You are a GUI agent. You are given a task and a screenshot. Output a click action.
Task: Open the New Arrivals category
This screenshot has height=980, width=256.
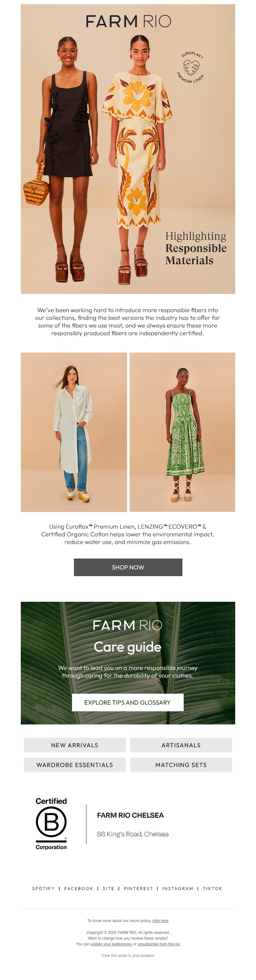tap(75, 745)
